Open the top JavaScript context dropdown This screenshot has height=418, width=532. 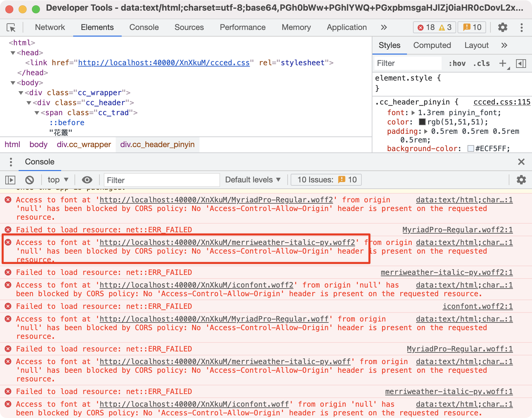coord(58,180)
